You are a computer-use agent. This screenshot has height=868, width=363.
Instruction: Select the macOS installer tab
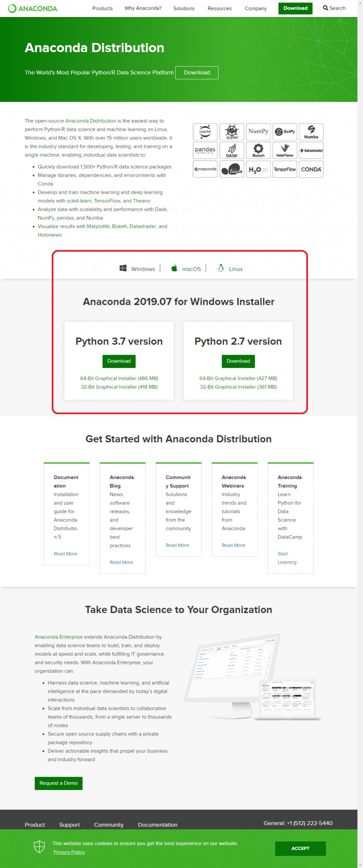(x=186, y=268)
